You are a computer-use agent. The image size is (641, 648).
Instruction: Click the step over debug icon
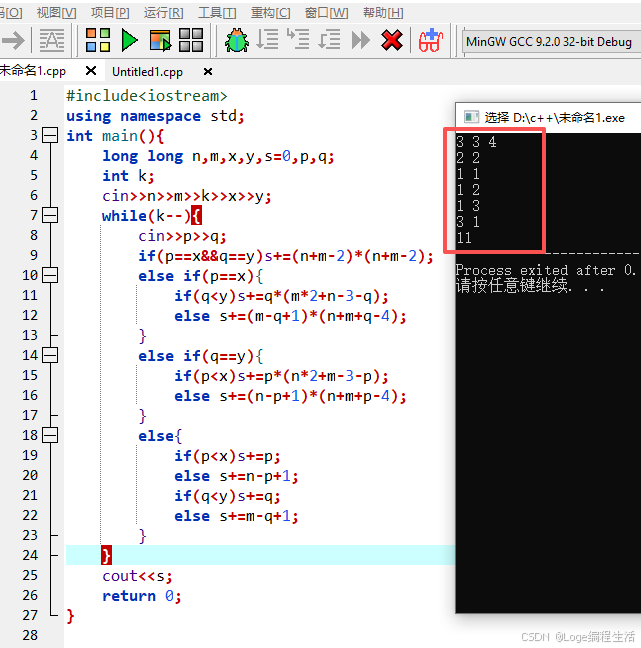pos(267,40)
